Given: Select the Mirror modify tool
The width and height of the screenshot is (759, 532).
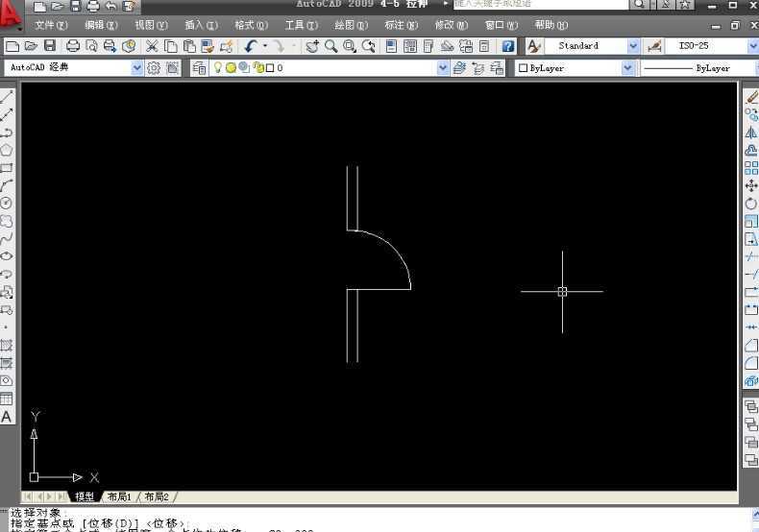Looking at the screenshot, I should click(x=751, y=132).
